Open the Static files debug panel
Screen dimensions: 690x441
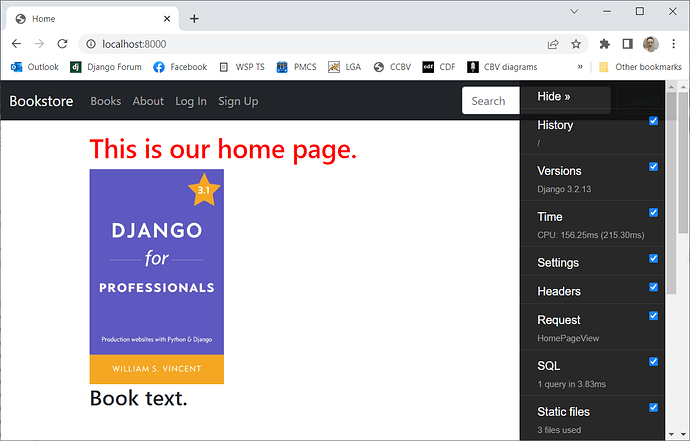tap(563, 412)
